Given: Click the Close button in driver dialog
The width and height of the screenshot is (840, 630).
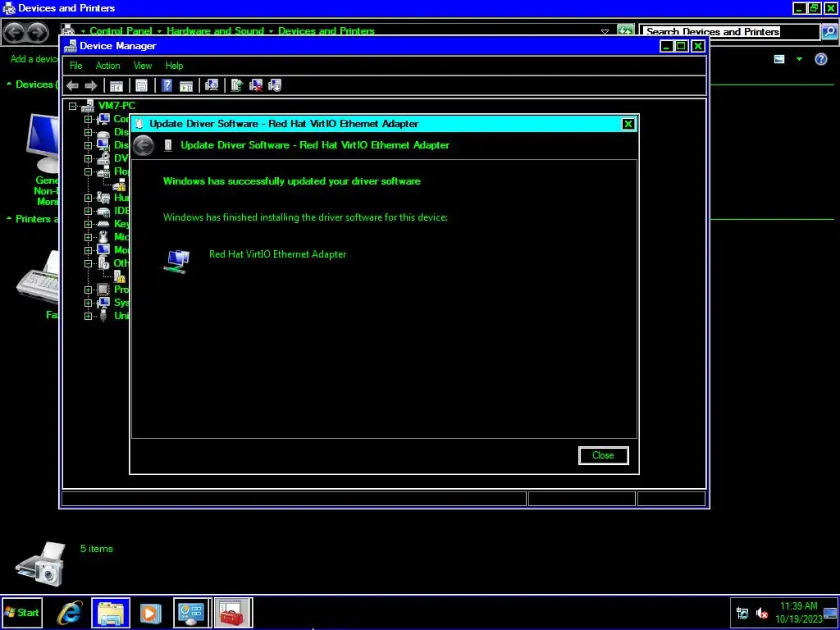Looking at the screenshot, I should 603,455.
